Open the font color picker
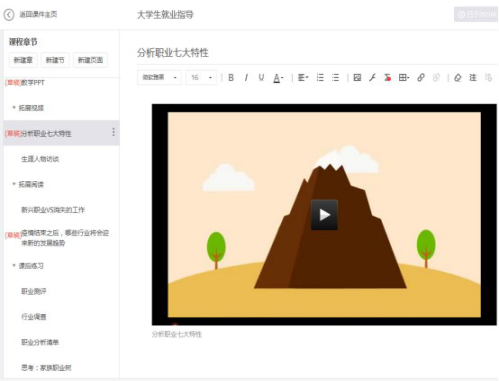The width and height of the screenshot is (499, 381). (x=278, y=78)
